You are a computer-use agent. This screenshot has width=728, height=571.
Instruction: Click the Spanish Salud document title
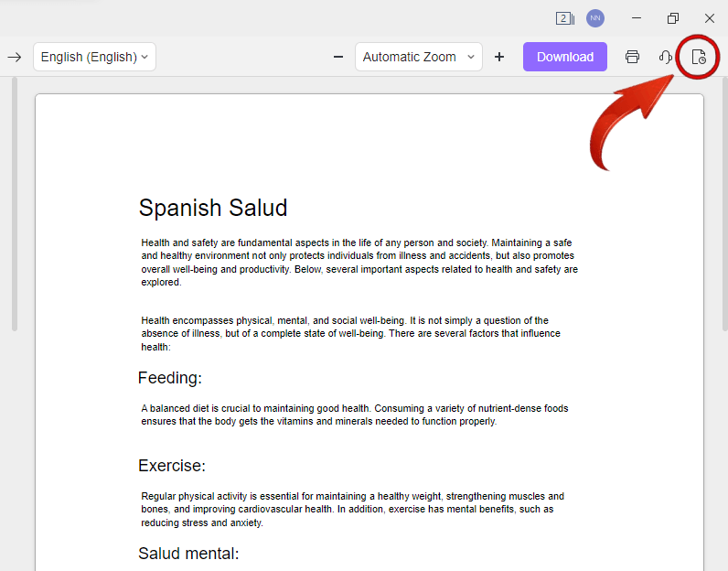(x=213, y=208)
